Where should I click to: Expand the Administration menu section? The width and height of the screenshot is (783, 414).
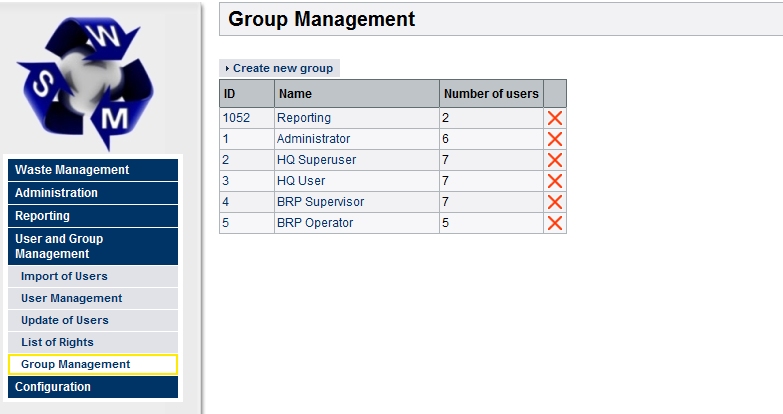pyautogui.click(x=57, y=193)
